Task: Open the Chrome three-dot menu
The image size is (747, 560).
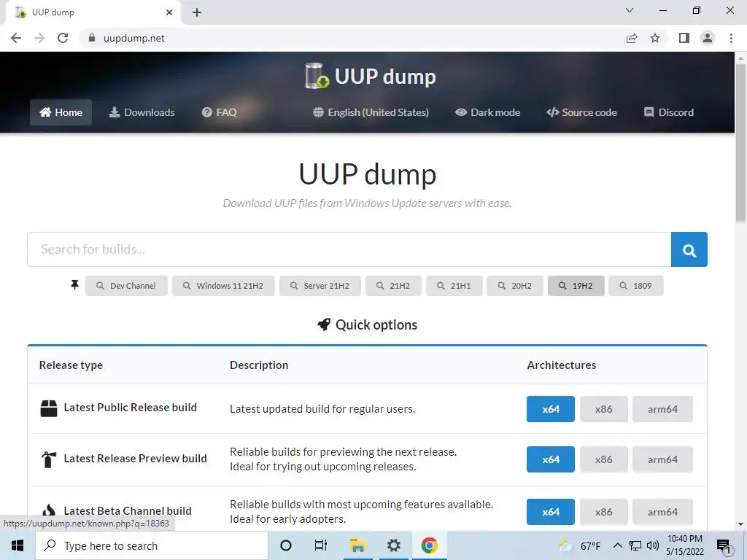Action: click(x=731, y=38)
